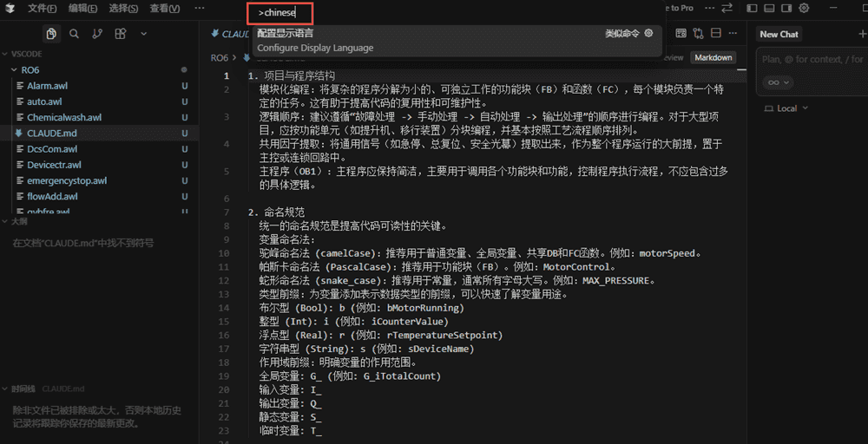Collapse the RO6 folder
Image resolution: width=868 pixels, height=444 pixels.
pyautogui.click(x=15, y=69)
